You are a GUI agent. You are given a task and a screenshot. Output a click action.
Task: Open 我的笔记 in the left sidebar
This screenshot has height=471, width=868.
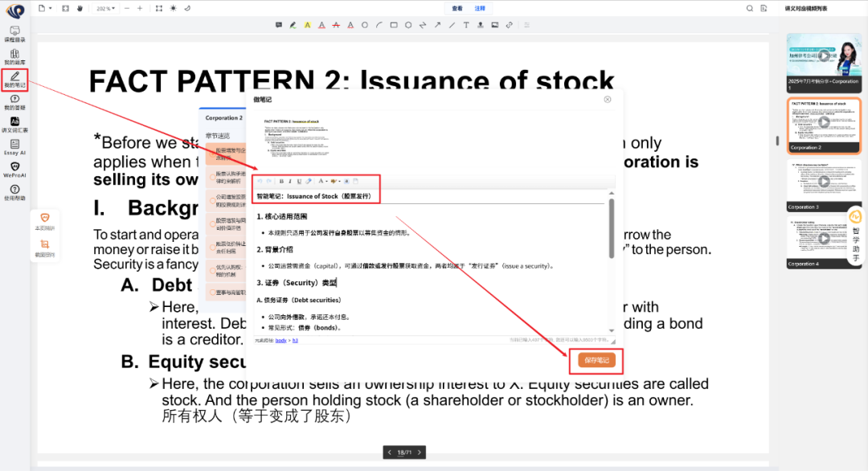[14, 80]
